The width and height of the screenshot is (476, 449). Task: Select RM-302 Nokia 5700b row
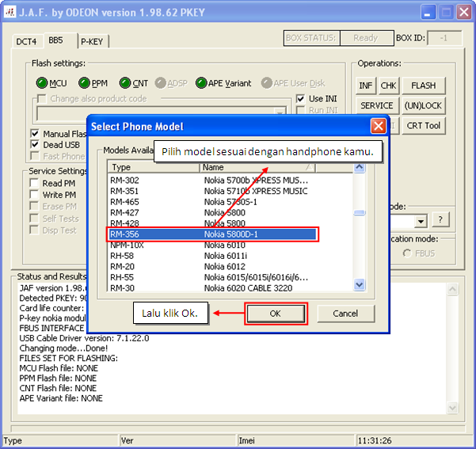point(212,181)
